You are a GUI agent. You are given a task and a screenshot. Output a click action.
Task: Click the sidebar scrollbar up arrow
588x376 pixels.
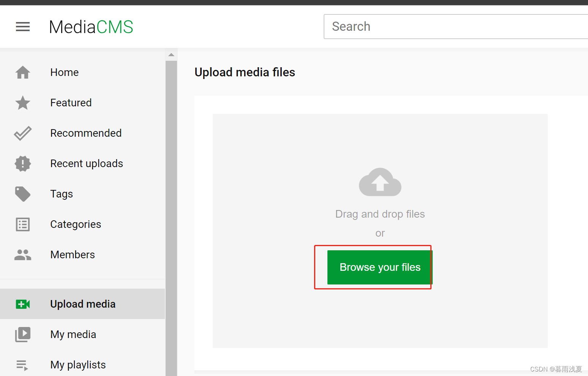click(171, 55)
